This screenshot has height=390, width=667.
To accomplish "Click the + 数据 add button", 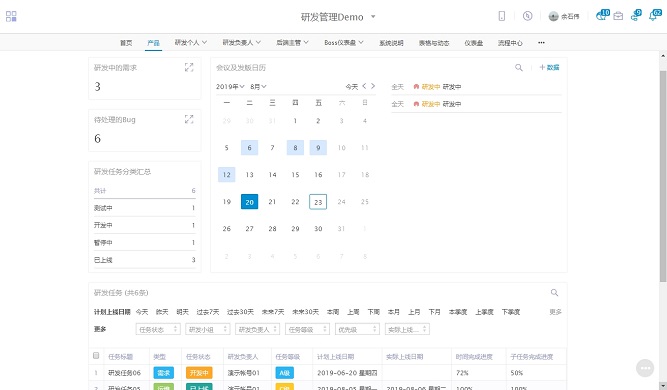I will (549, 67).
